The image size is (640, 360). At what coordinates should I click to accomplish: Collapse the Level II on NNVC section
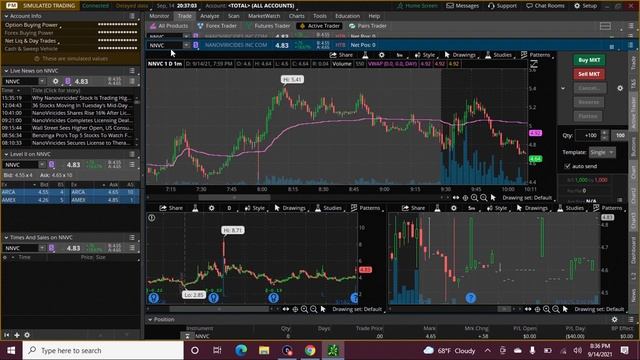(x=6, y=154)
